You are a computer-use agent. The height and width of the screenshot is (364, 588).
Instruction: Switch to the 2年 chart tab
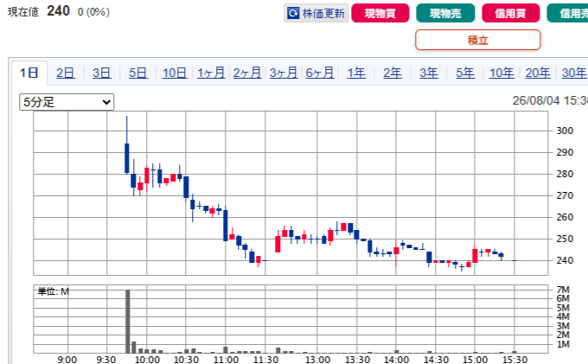click(x=393, y=73)
